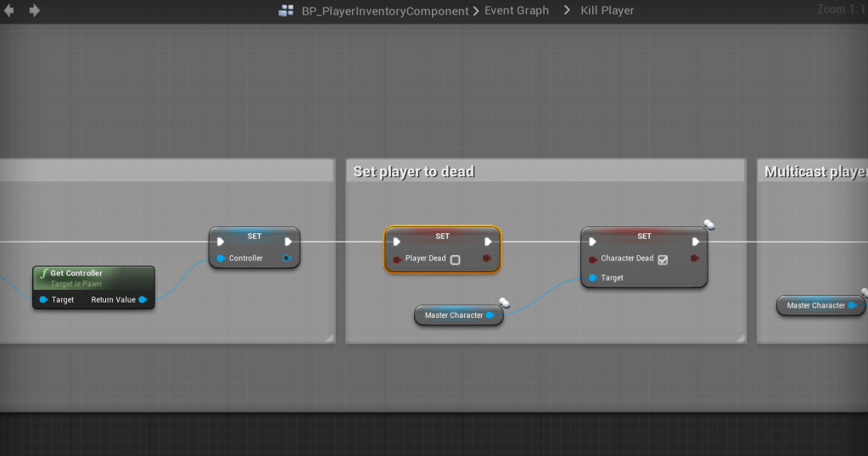Click the blueprint icon beside BP_PlayerInventoryComponent

(286, 11)
